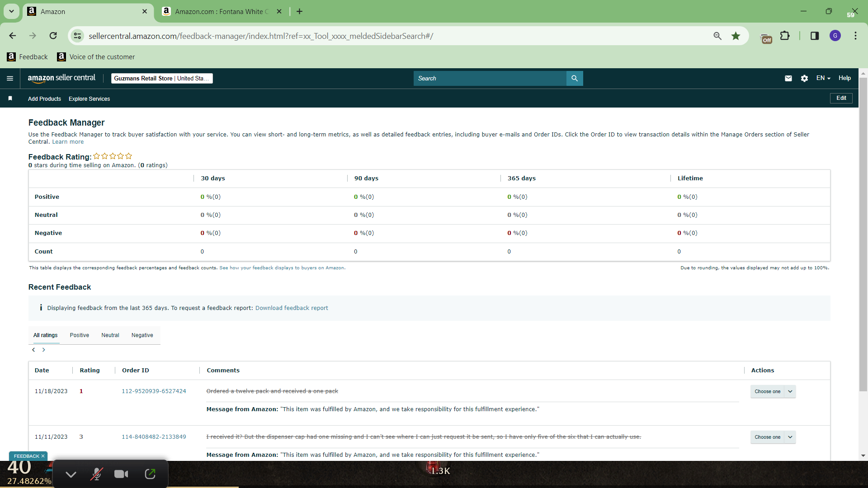This screenshot has width=868, height=488.
Task: Close the Amazon tab
Action: point(145,12)
